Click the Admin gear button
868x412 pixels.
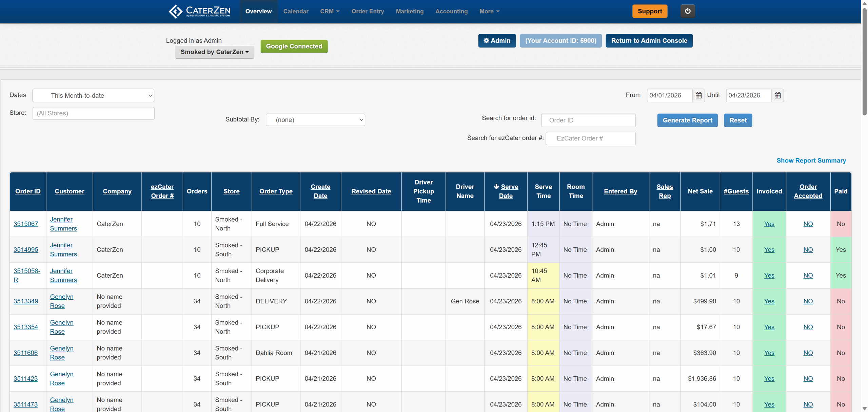(497, 41)
